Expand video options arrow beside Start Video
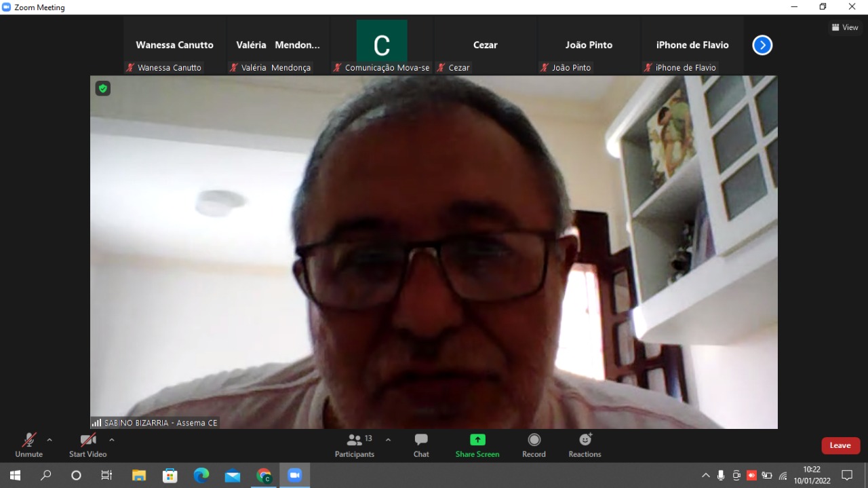Viewport: 868px width, 488px height. click(x=112, y=440)
